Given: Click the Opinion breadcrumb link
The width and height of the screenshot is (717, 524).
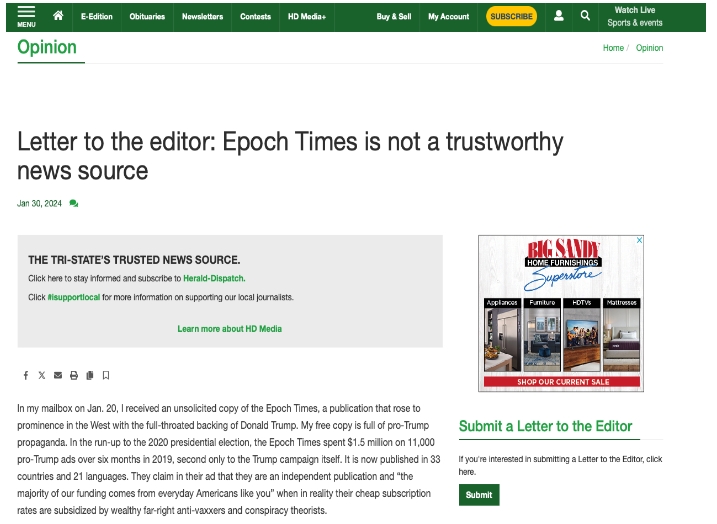Looking at the screenshot, I should [x=649, y=48].
